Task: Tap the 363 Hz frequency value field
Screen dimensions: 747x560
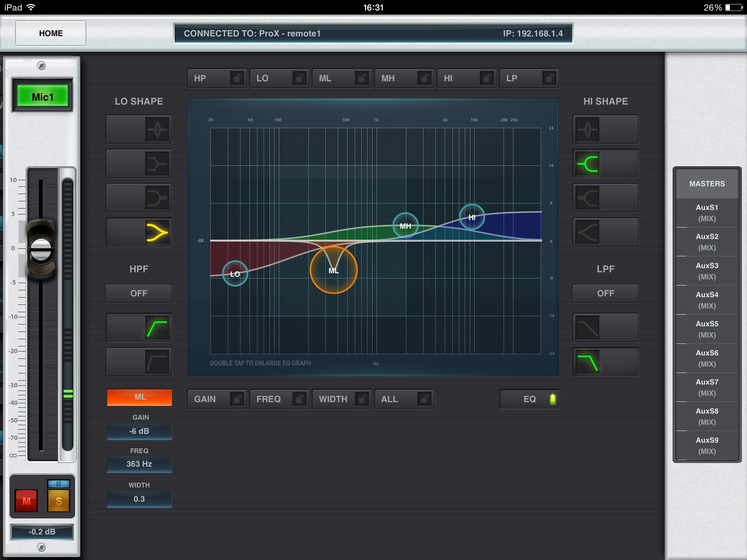Action: point(139,464)
